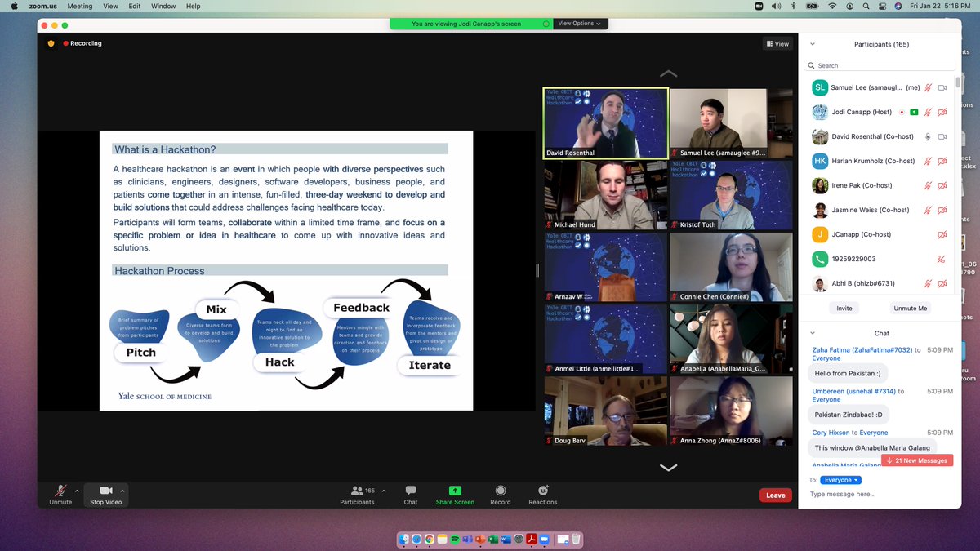Open the Participants panel toolbar icon
980x551 pixels.
coord(357,491)
